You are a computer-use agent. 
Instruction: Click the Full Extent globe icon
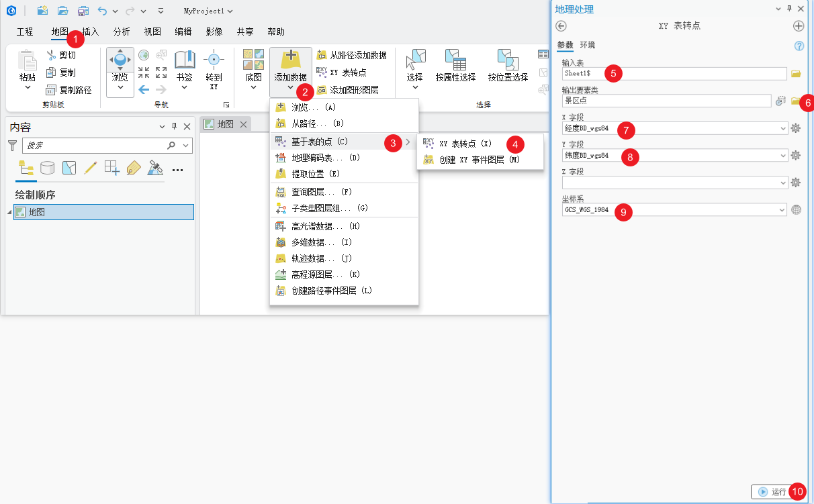click(x=144, y=55)
